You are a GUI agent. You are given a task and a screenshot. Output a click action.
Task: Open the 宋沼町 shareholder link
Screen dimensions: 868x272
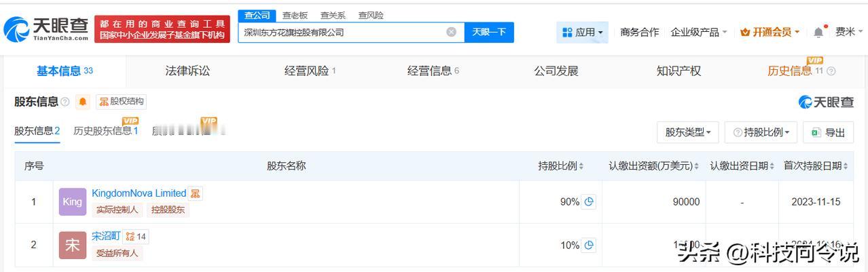pyautogui.click(x=106, y=236)
